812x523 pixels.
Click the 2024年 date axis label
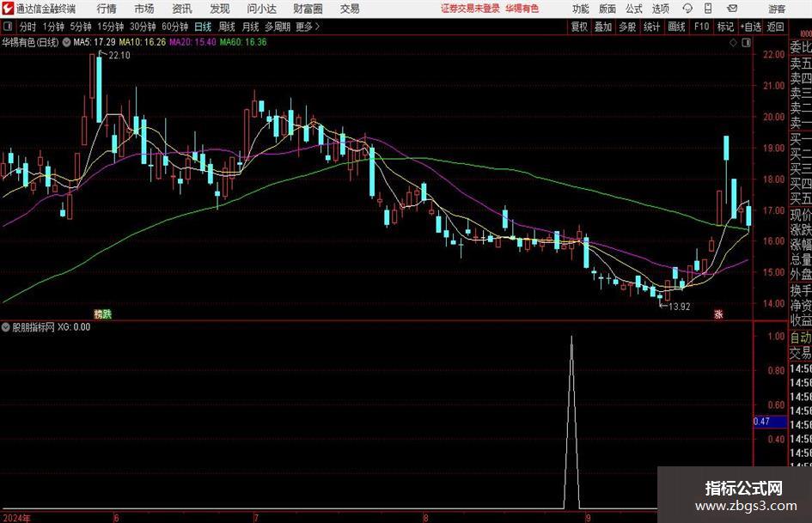pyautogui.click(x=16, y=518)
